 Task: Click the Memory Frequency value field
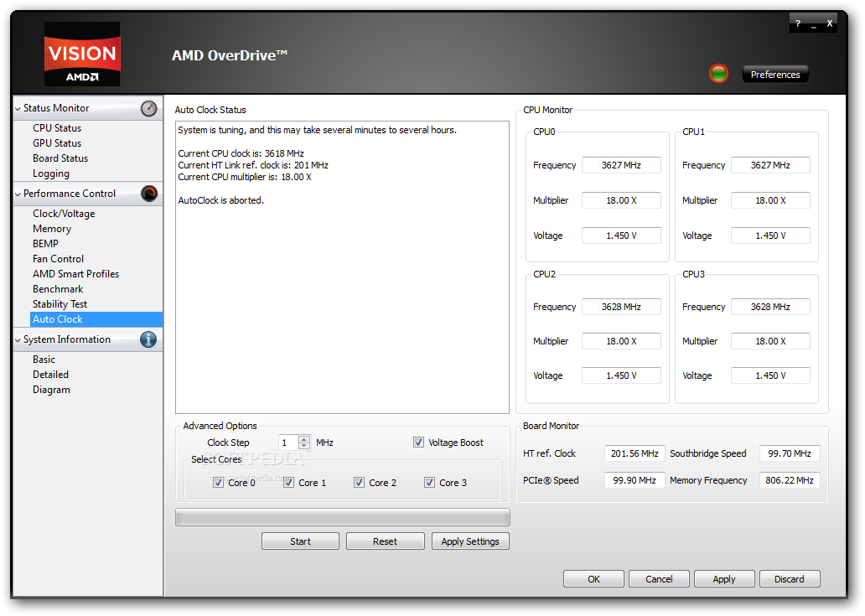click(x=790, y=480)
